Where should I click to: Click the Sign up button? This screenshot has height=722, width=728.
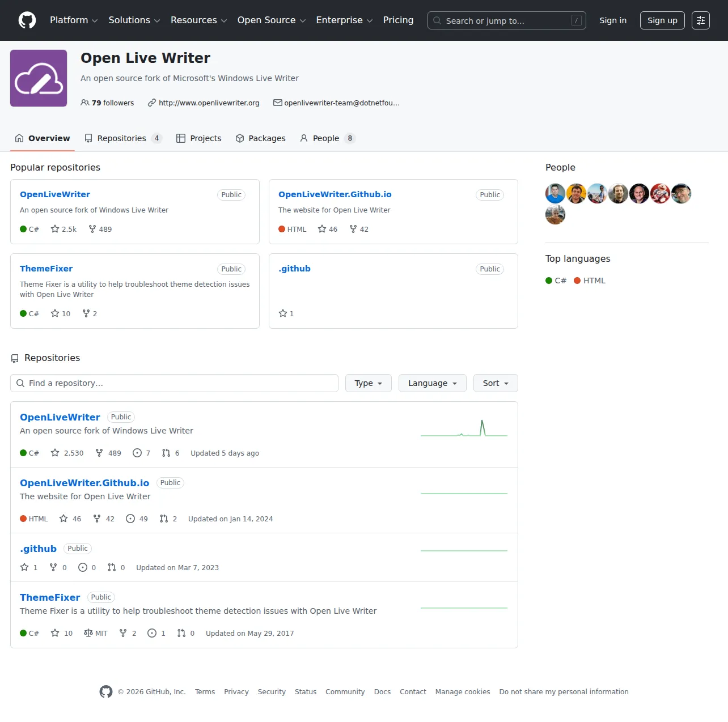[x=662, y=20]
